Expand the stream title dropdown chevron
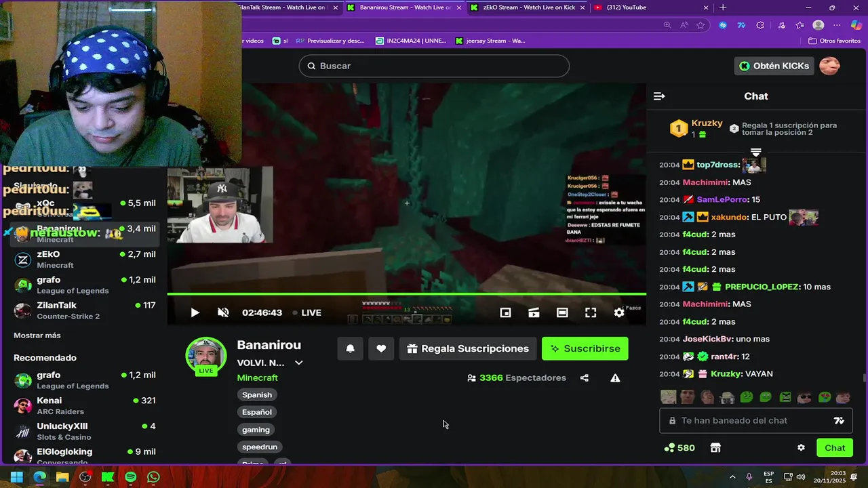Screen dimensions: 868x488 (298, 363)
